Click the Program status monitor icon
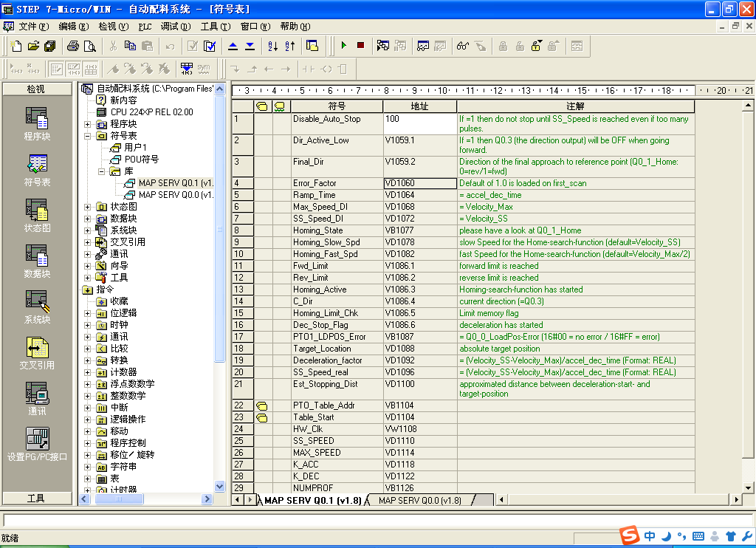This screenshot has height=548, width=756. (x=383, y=46)
